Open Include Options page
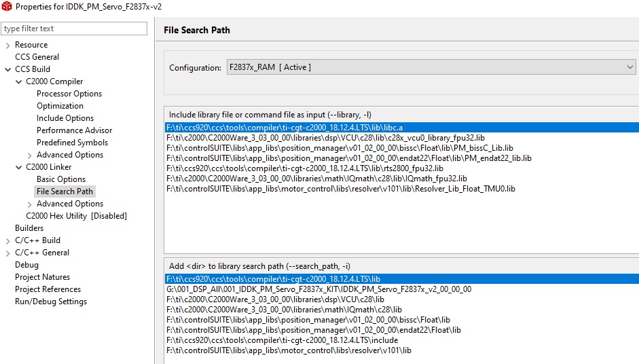639x364 pixels. tap(65, 118)
